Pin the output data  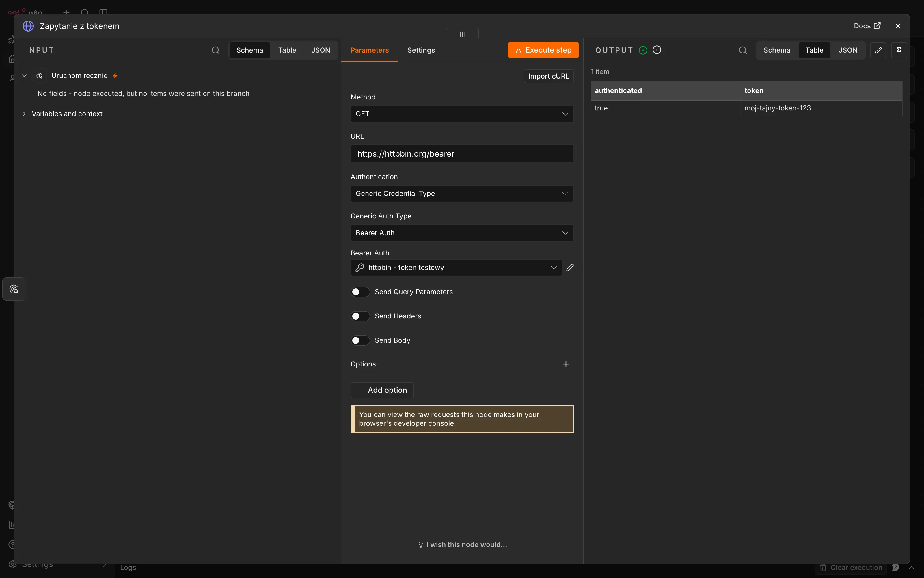click(899, 50)
